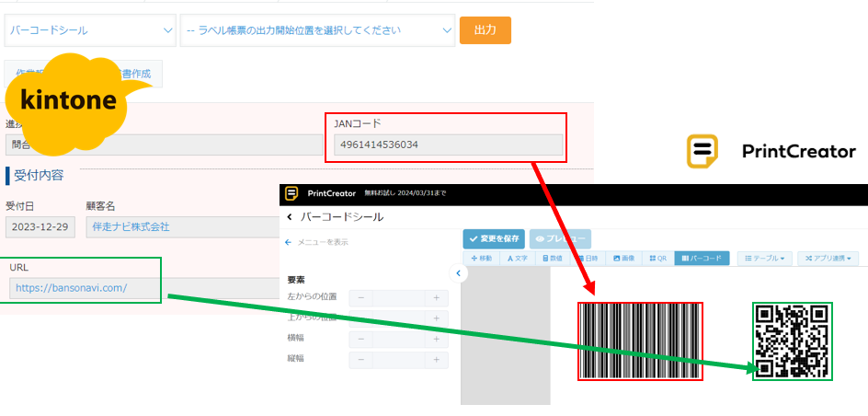Click the 変更を保存 save button
Screen dimensions: 868x416
[494, 238]
